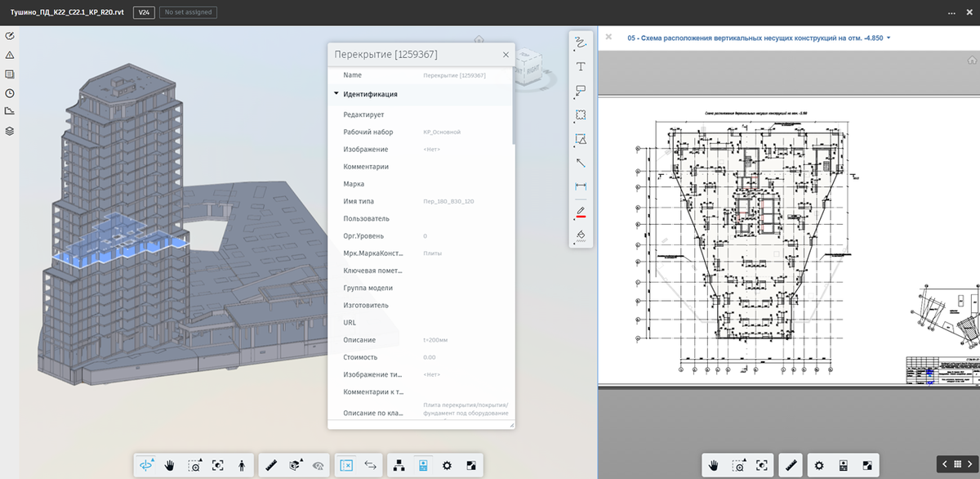Toggle full screen in 3D viewer

point(470,464)
